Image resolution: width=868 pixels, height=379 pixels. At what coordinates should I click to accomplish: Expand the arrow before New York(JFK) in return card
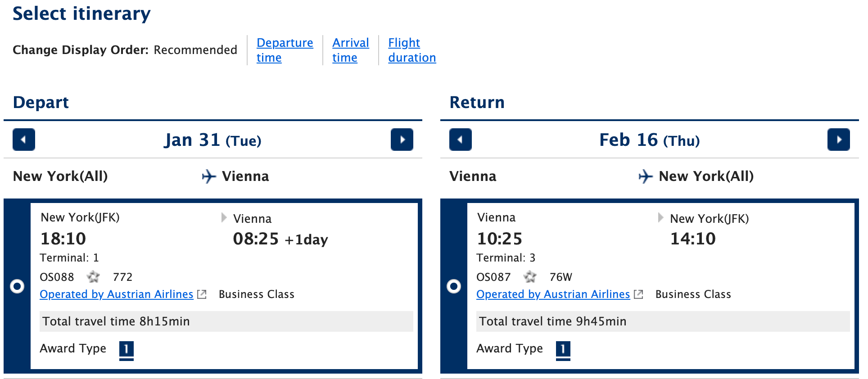pos(660,217)
